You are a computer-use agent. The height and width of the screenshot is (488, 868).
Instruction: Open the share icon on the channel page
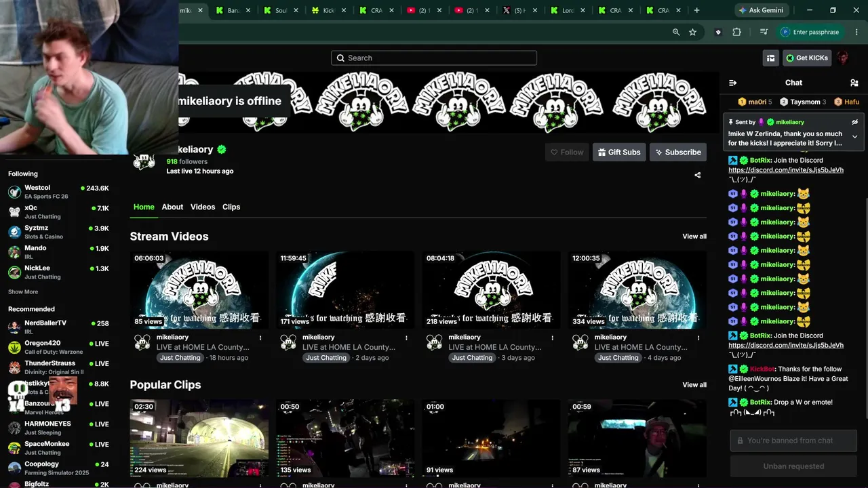(x=698, y=175)
